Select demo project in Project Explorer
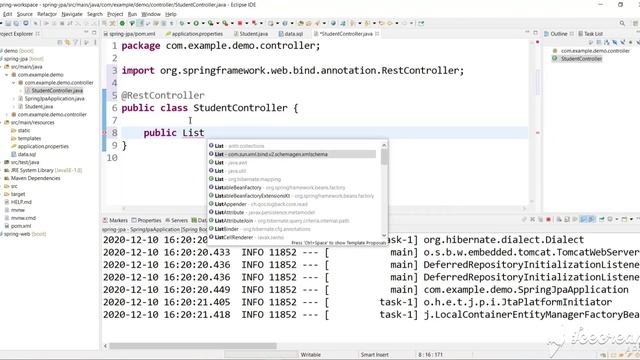The image size is (640, 360). 18,51
